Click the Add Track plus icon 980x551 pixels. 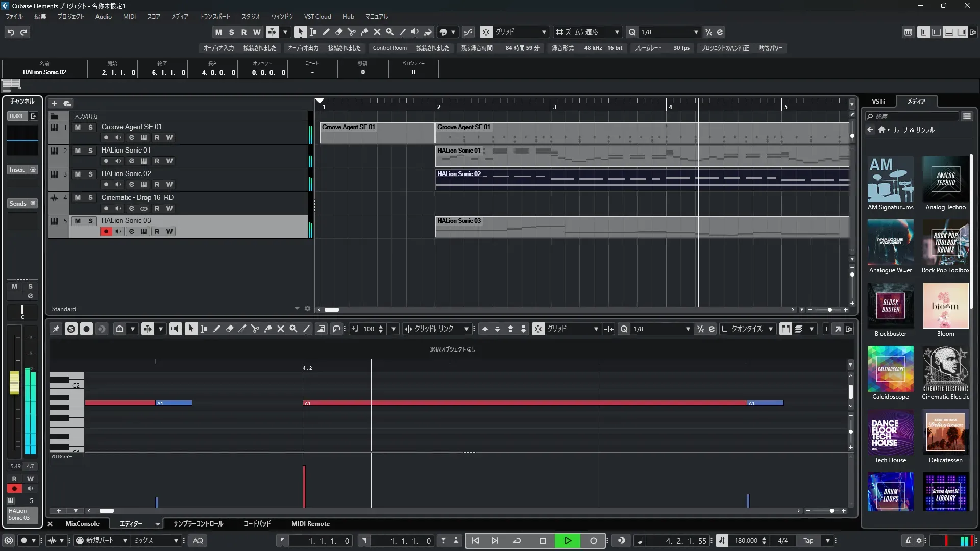[x=54, y=103]
